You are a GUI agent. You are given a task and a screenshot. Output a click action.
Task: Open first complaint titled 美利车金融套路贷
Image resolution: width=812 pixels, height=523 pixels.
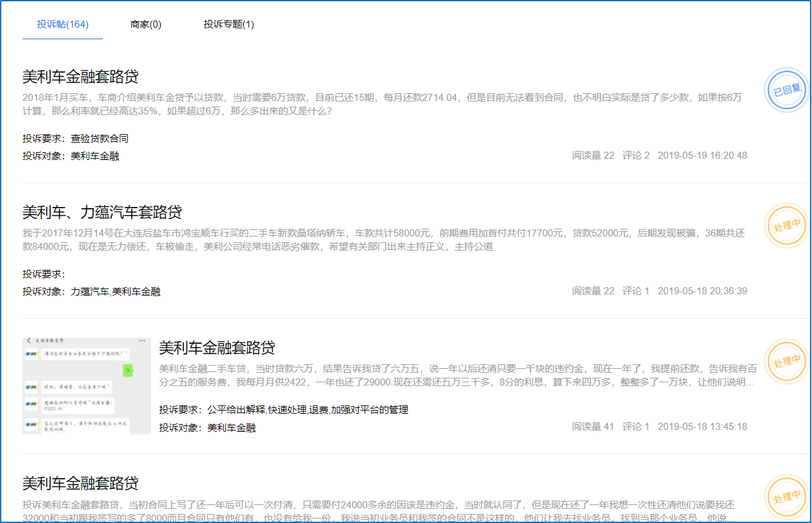tap(80, 77)
